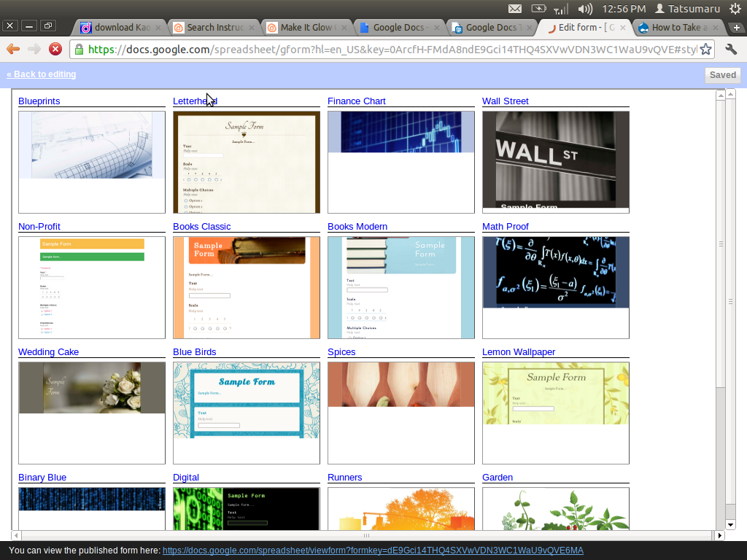Open the Chrome wrench settings menu
The height and width of the screenshot is (560, 747).
click(x=732, y=50)
